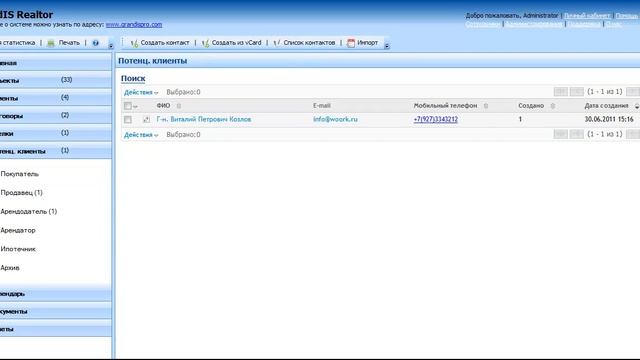Image resolution: width=640 pixels, height=360 pixels.
Task: Open the top Действия dropdown
Action: coord(141,92)
